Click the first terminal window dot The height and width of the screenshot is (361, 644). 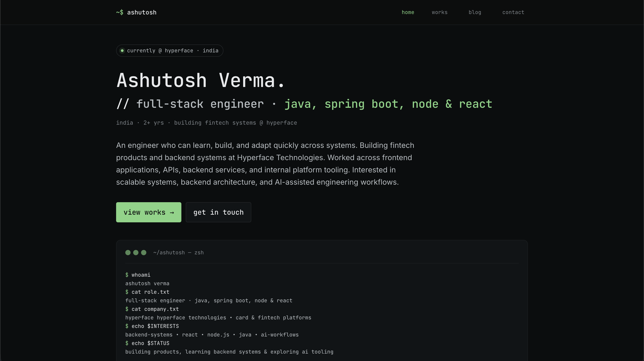pos(128,253)
